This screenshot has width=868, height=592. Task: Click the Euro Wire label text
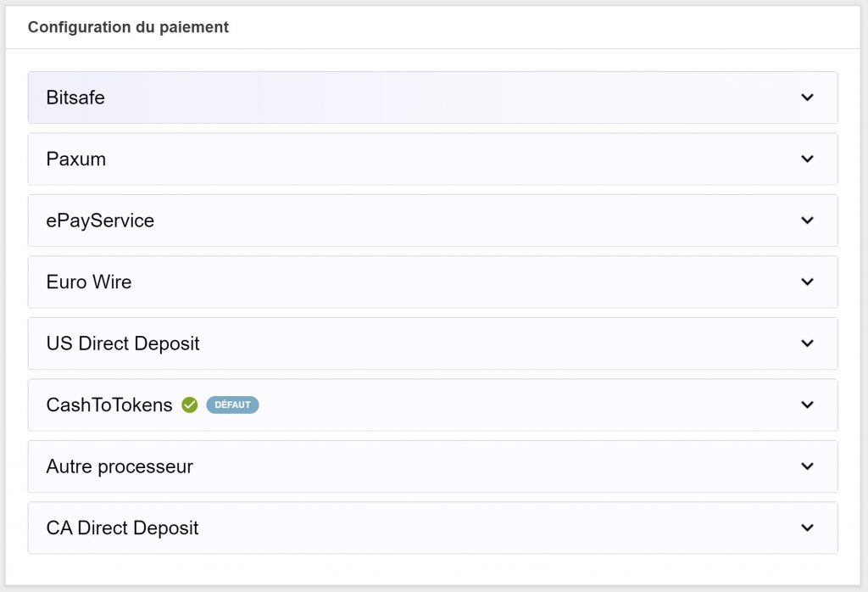point(89,282)
